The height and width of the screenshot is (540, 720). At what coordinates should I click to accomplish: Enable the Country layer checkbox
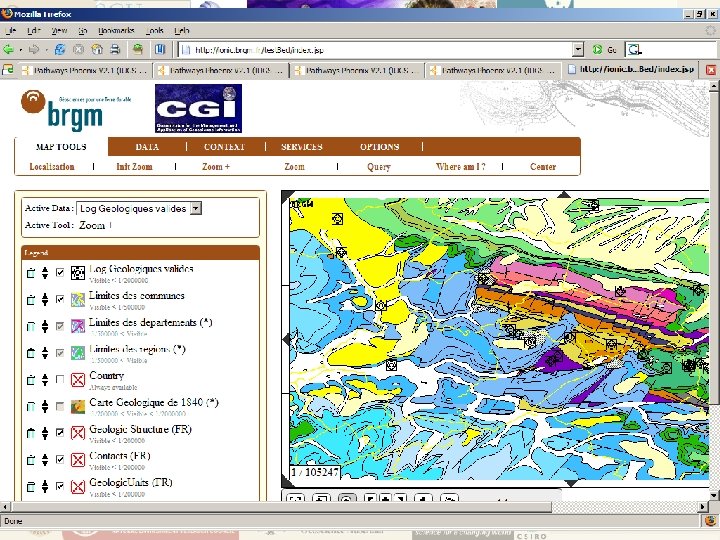(60, 379)
